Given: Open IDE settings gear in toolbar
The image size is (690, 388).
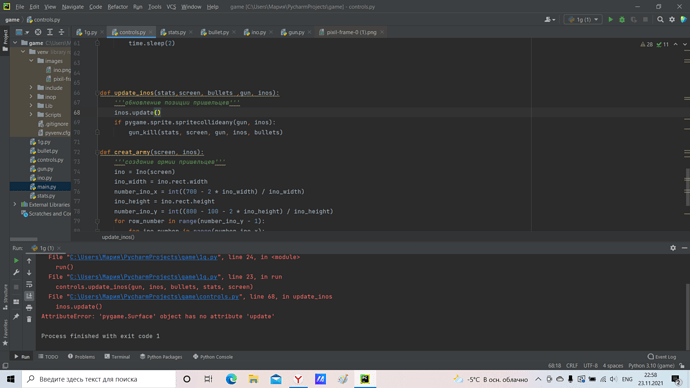Looking at the screenshot, I should point(672,19).
